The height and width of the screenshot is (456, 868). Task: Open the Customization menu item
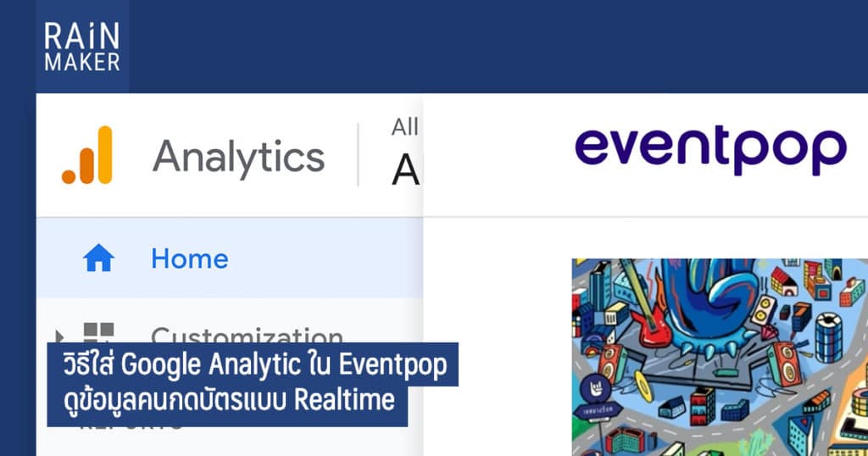pyautogui.click(x=246, y=336)
